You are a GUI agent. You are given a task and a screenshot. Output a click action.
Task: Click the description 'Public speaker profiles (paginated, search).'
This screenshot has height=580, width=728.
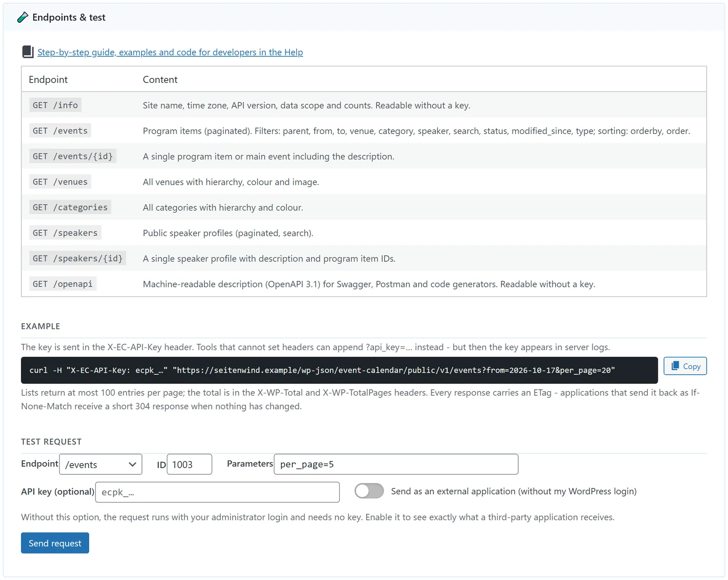(228, 233)
